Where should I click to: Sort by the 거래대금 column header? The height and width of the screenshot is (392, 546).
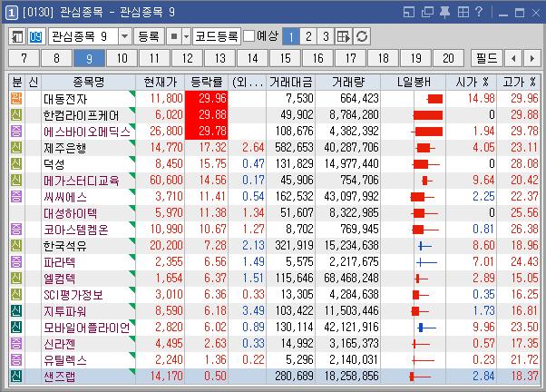pyautogui.click(x=291, y=83)
